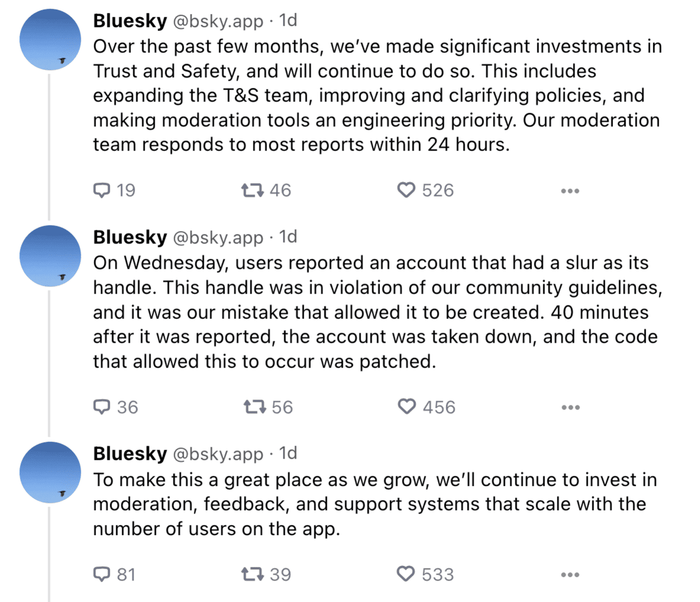Open the Bluesky avatar on the first post
This screenshot has width=700, height=602.
(x=50, y=39)
